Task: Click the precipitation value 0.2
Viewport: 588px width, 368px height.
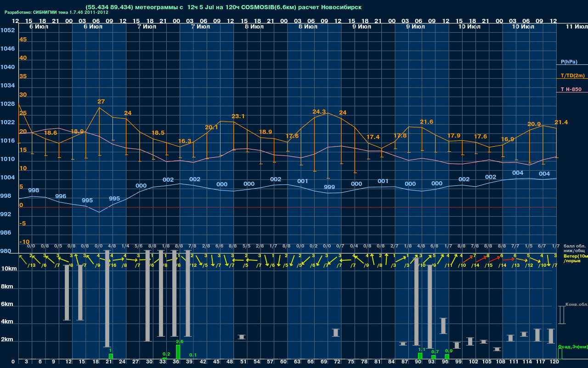Action: (x=166, y=354)
